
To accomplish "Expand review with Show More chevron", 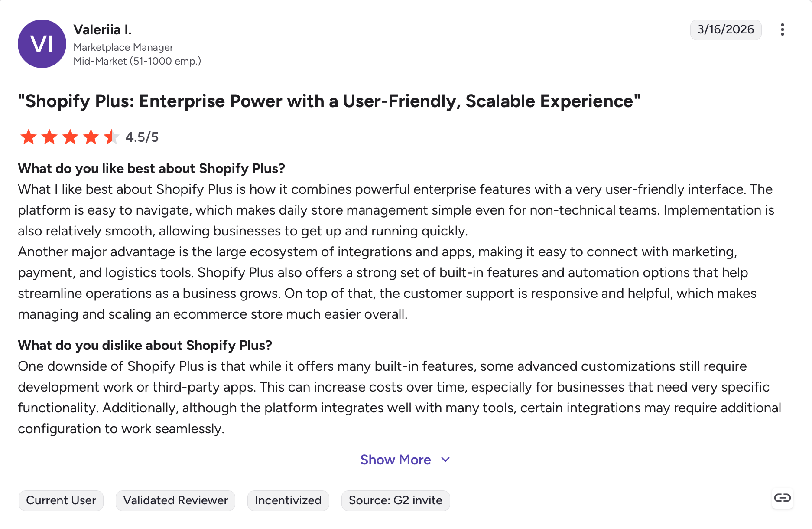I will (x=445, y=460).
